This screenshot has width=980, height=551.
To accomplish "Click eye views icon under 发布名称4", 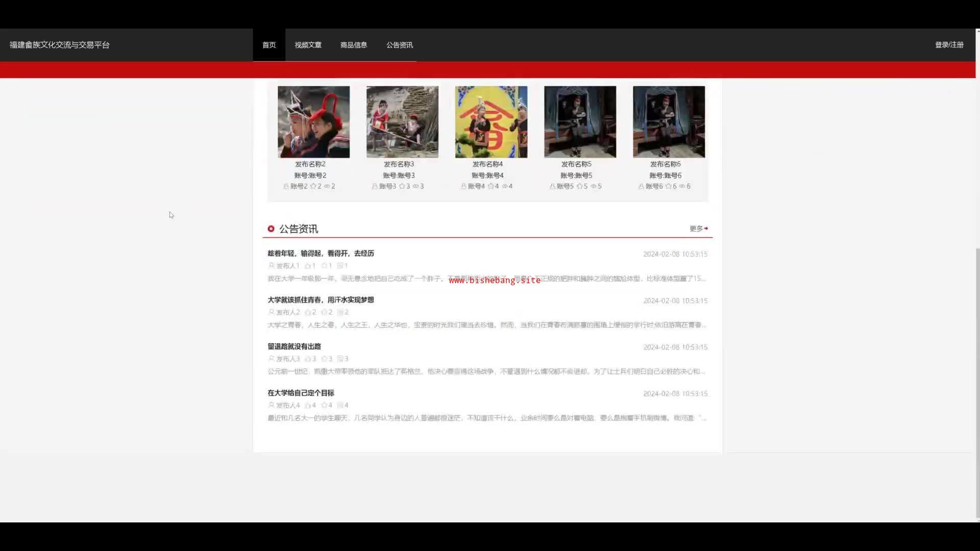I will tap(504, 186).
